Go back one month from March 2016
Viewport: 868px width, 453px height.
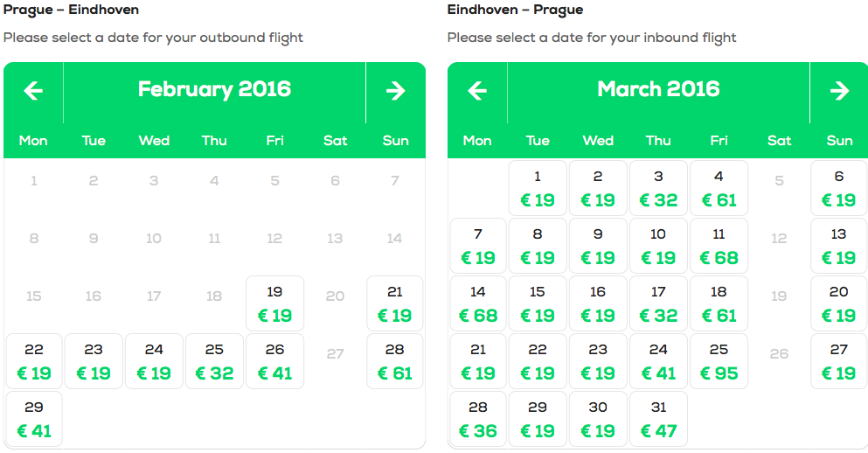point(478,91)
